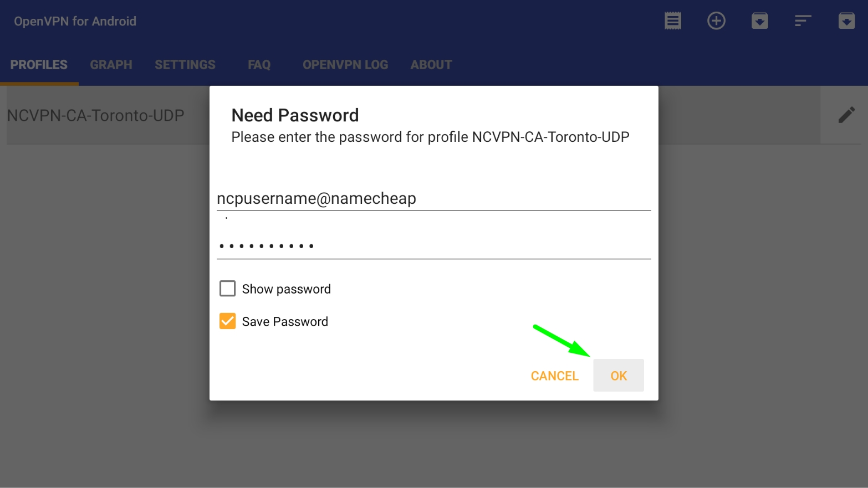Image resolution: width=868 pixels, height=488 pixels.
Task: View the OPENVPN LOG tab
Action: pos(345,65)
